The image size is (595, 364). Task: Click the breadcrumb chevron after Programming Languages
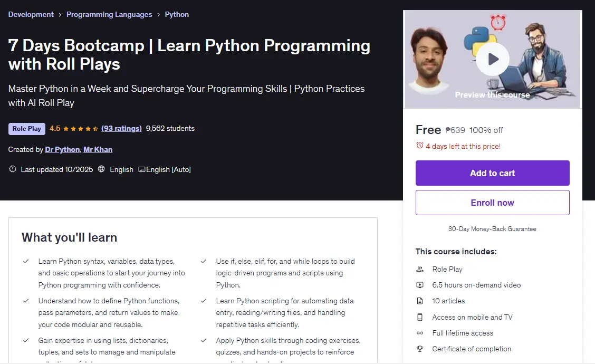(159, 15)
